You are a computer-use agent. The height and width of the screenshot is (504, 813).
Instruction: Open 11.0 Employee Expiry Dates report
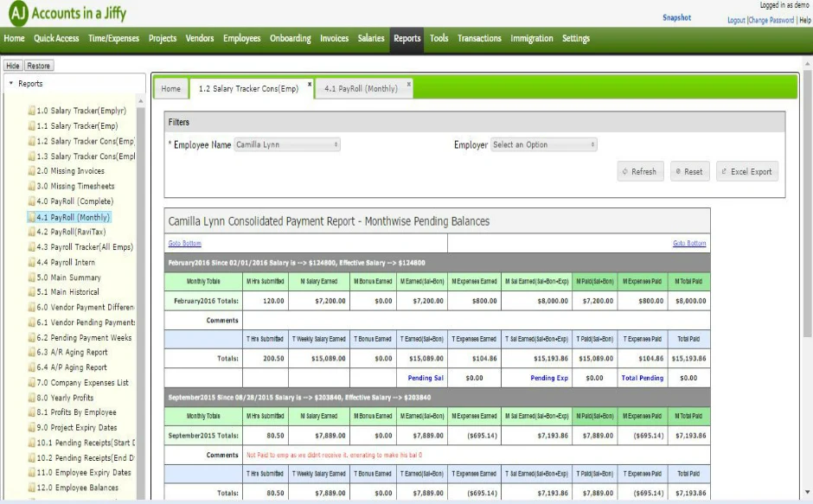click(x=84, y=472)
